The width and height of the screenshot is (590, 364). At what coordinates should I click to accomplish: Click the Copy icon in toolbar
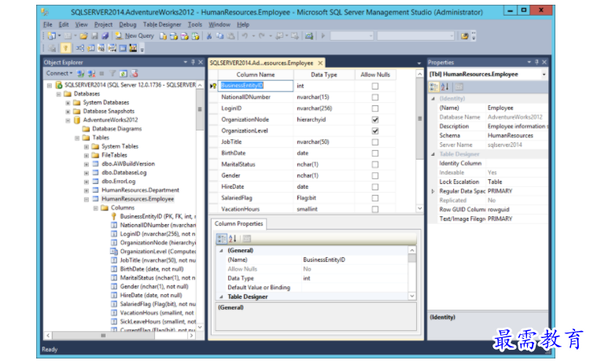(219, 35)
